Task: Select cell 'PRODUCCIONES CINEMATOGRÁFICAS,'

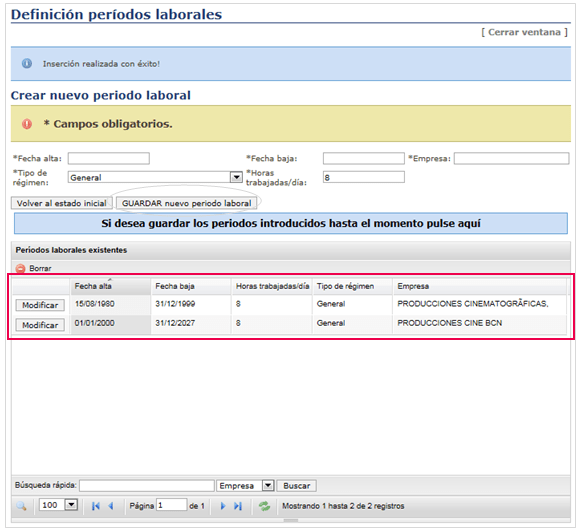Action: pos(480,304)
